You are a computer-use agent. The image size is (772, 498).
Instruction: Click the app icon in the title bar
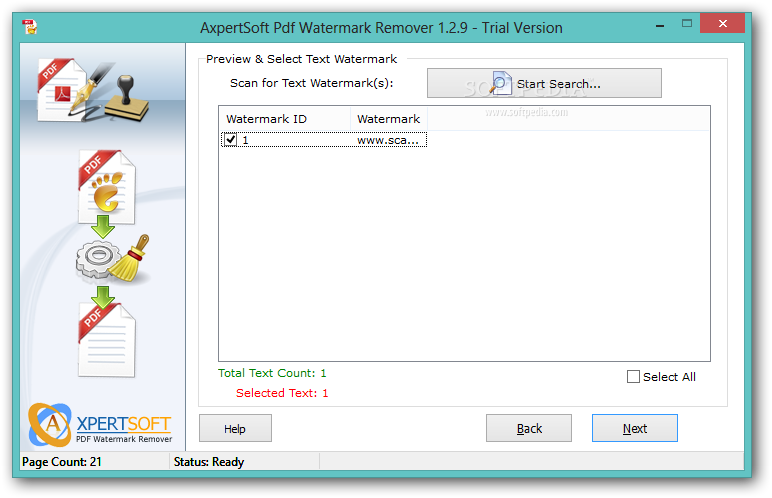point(30,27)
